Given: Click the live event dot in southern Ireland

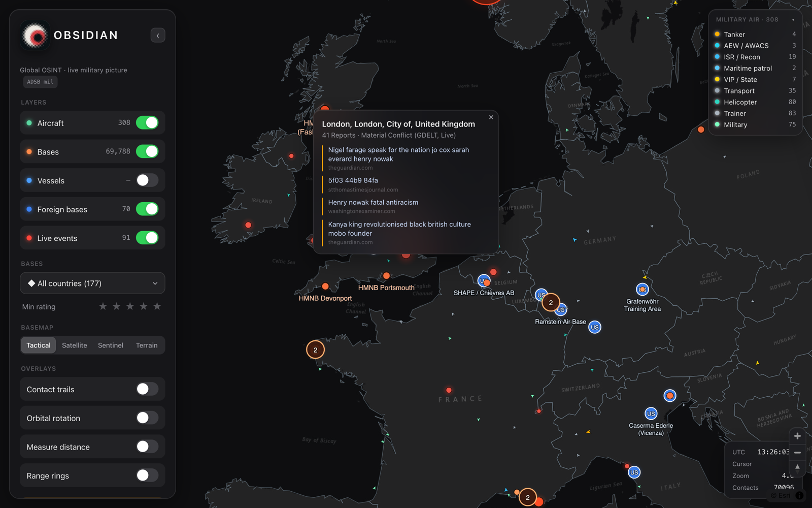Looking at the screenshot, I should 248,225.
